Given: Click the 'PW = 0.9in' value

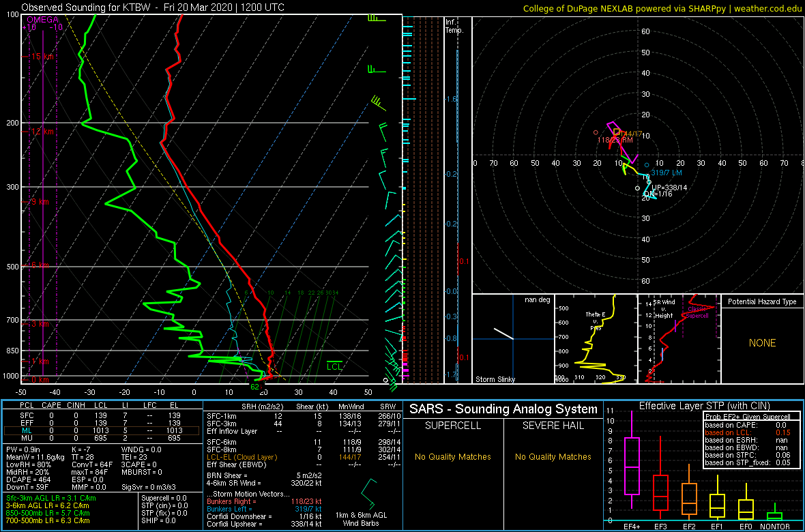Looking at the screenshot, I should [x=22, y=450].
